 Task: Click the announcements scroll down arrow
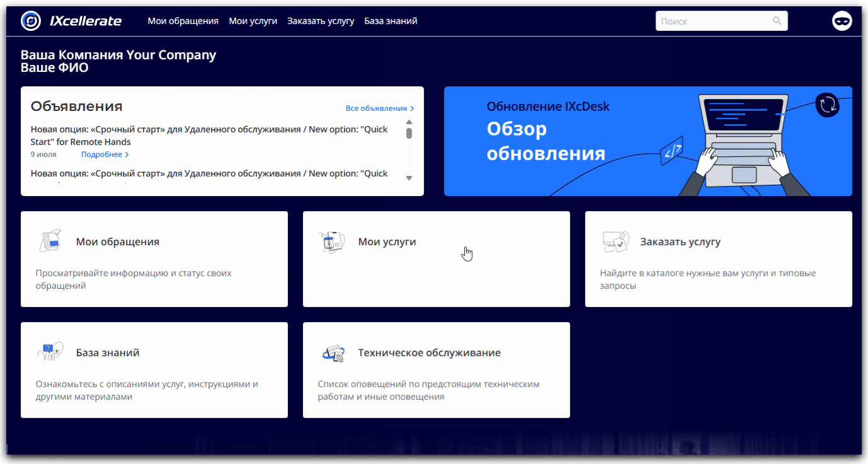point(409,178)
